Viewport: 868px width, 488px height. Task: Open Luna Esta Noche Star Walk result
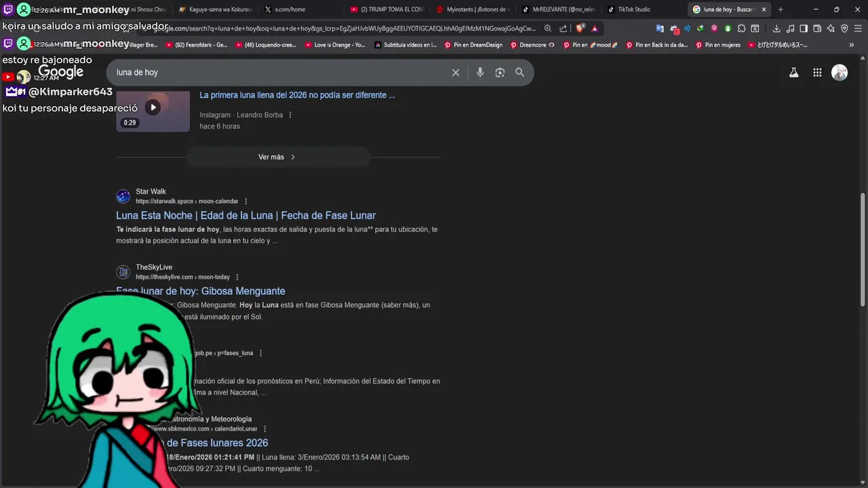(245, 216)
